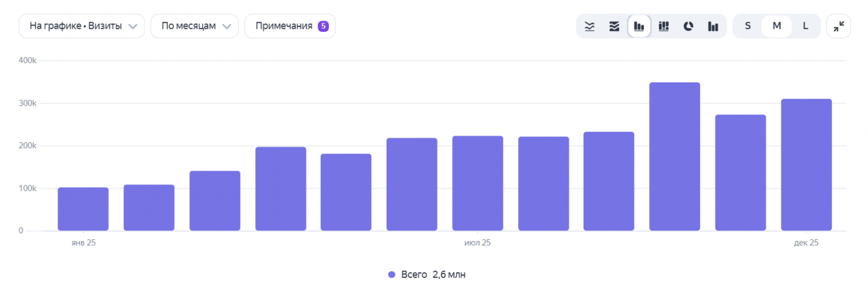The image size is (868, 285).
Task: Select the column chart icon left of S
Action: click(713, 26)
